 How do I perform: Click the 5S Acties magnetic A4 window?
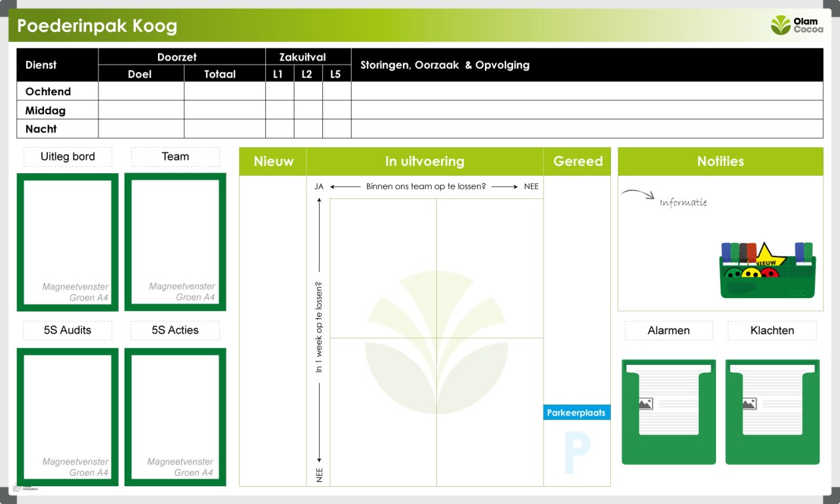175,417
